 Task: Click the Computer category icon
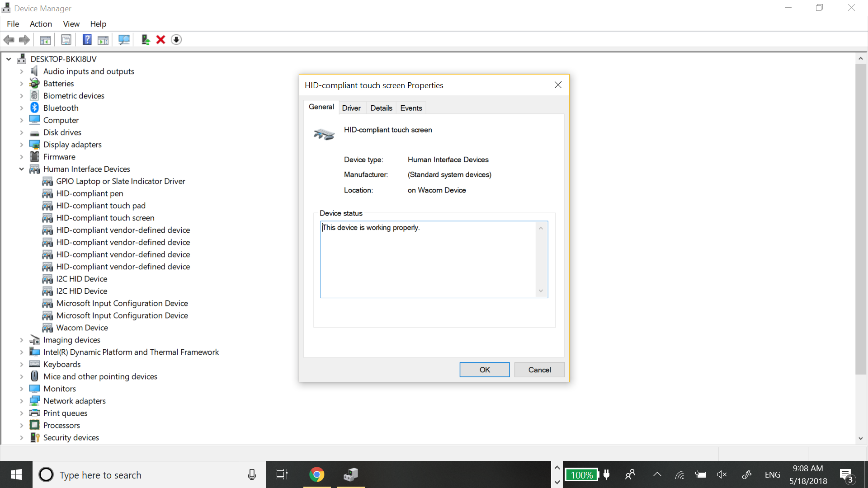(x=35, y=120)
